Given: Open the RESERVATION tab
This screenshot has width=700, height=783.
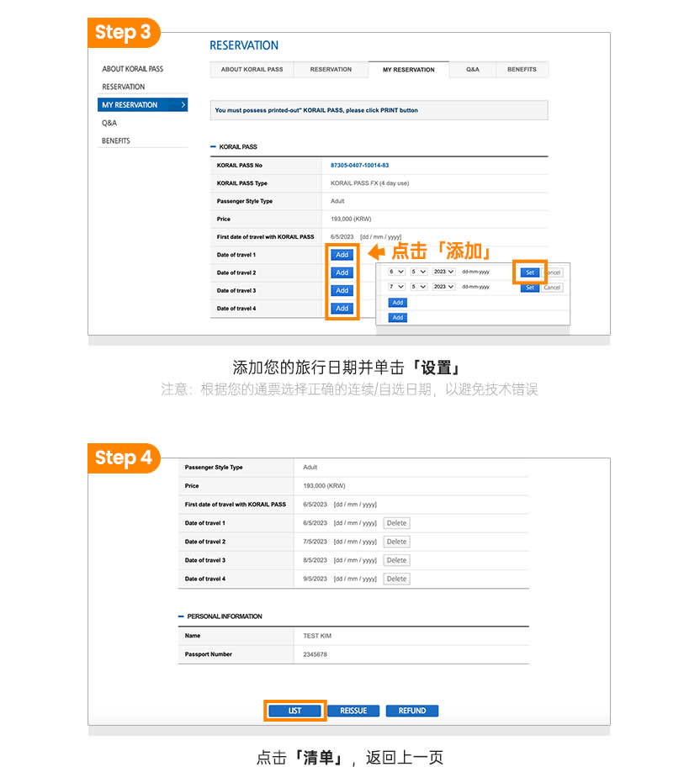Looking at the screenshot, I should pos(331,70).
